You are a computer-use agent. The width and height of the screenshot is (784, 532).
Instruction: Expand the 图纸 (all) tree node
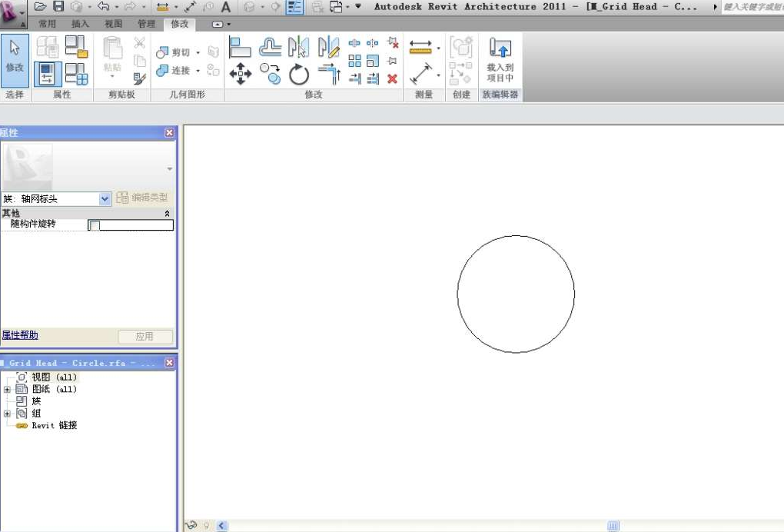tap(7, 390)
